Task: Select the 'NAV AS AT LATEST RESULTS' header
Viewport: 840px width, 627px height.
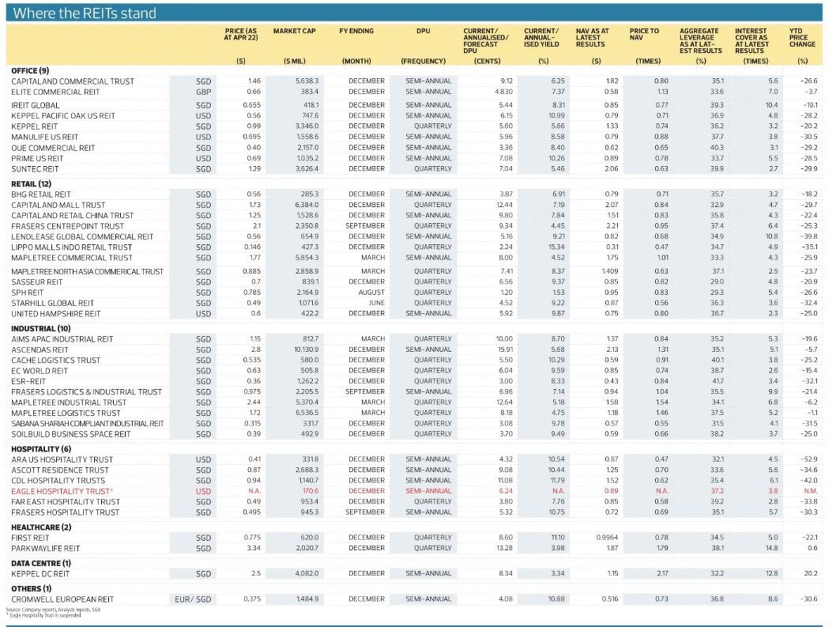Action: tap(592, 37)
